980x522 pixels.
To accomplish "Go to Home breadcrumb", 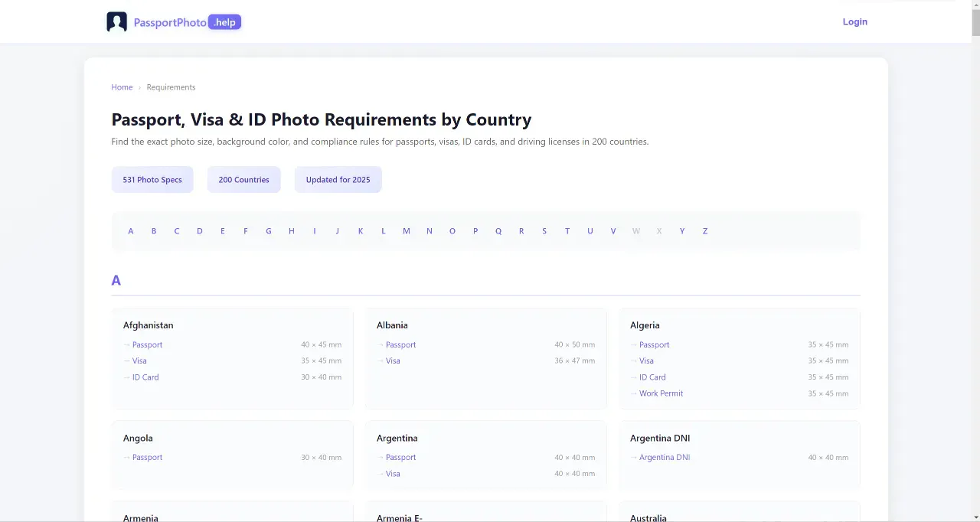I will [x=122, y=87].
